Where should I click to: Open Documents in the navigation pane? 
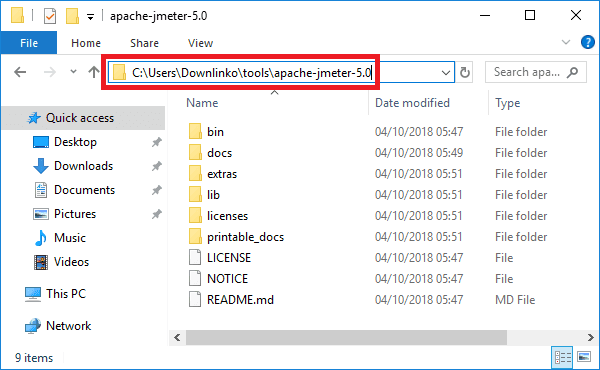pos(84,190)
